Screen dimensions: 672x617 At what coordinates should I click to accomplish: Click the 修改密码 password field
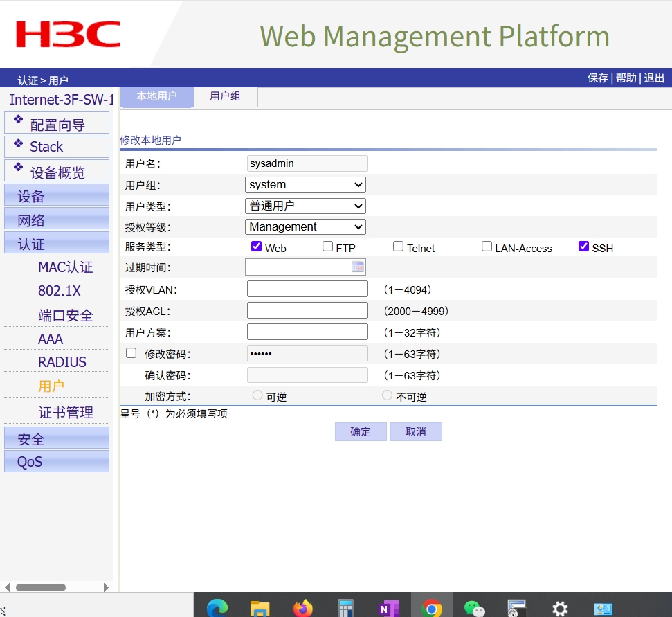[x=307, y=353]
